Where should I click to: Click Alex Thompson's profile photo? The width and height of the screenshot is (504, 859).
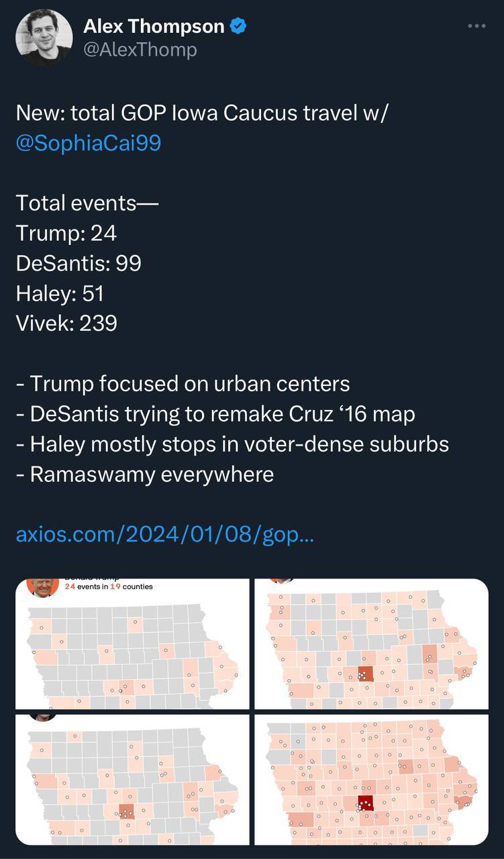coord(44,38)
